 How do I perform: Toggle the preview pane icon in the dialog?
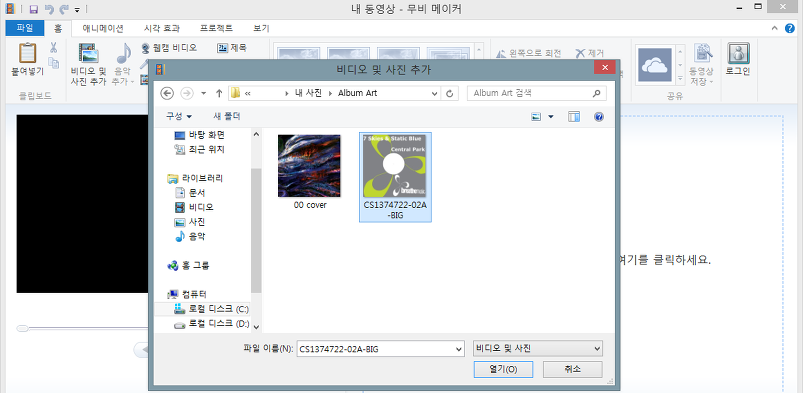[574, 117]
